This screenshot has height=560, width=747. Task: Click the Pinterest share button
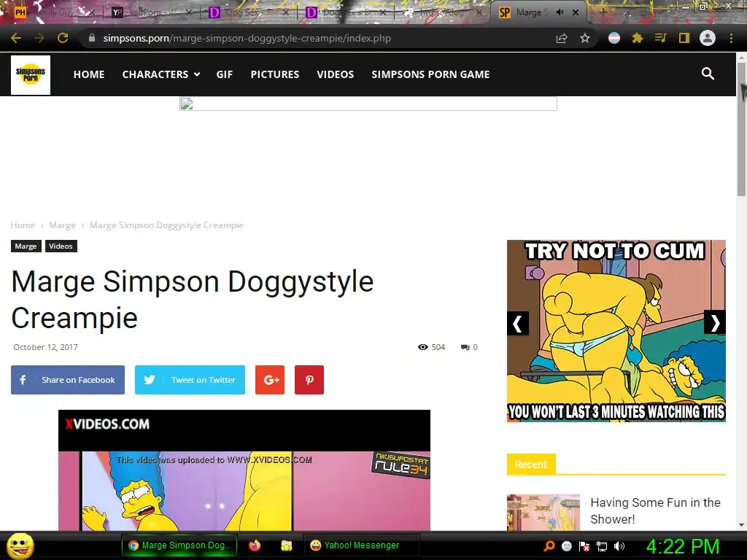(309, 380)
